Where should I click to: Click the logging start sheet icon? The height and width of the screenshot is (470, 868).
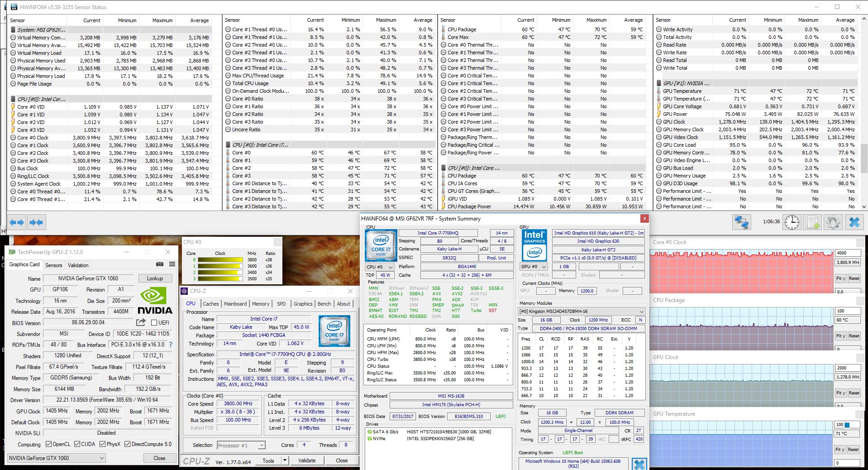point(813,222)
